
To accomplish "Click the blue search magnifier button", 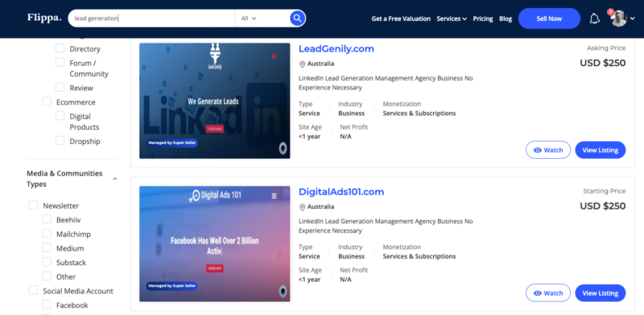I will pos(297,18).
